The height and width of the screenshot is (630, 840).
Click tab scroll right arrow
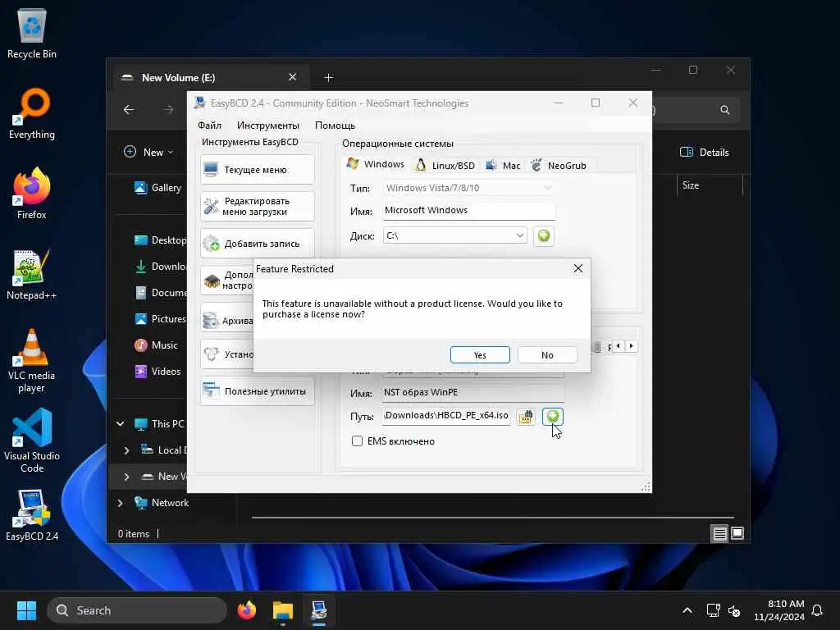click(x=631, y=346)
